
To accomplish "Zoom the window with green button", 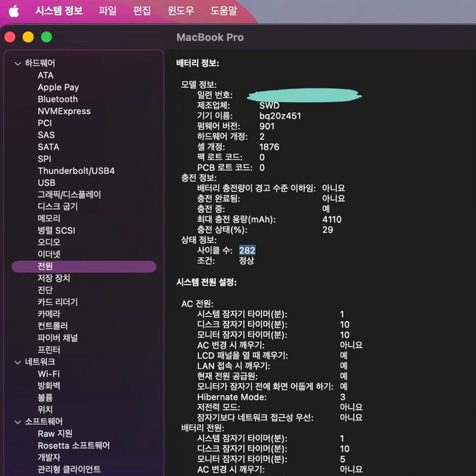I will [x=46, y=37].
